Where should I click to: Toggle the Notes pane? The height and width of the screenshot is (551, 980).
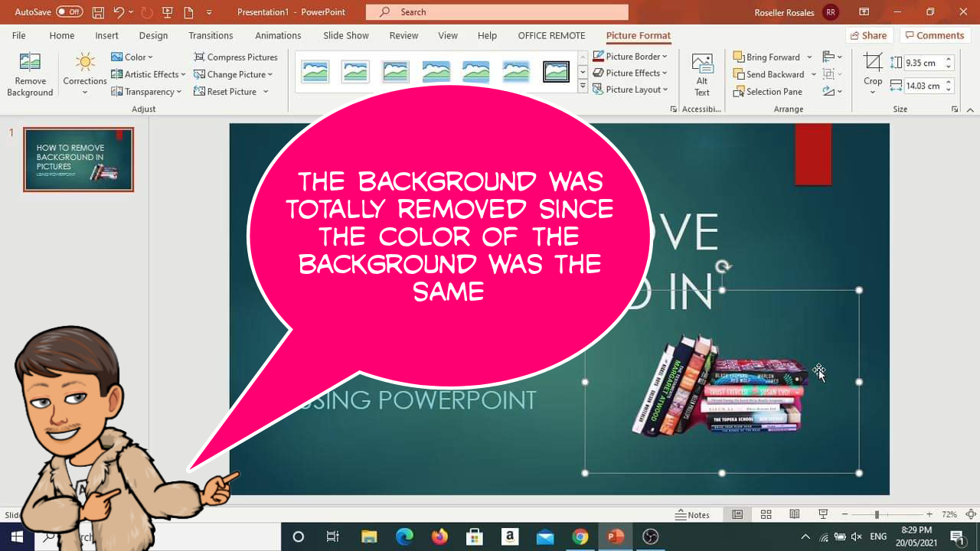point(693,514)
